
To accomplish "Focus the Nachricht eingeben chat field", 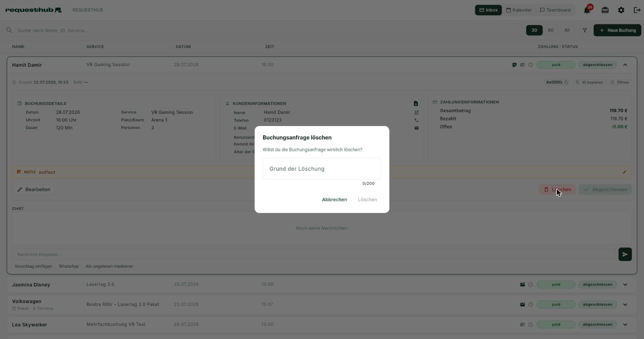I will [314, 254].
